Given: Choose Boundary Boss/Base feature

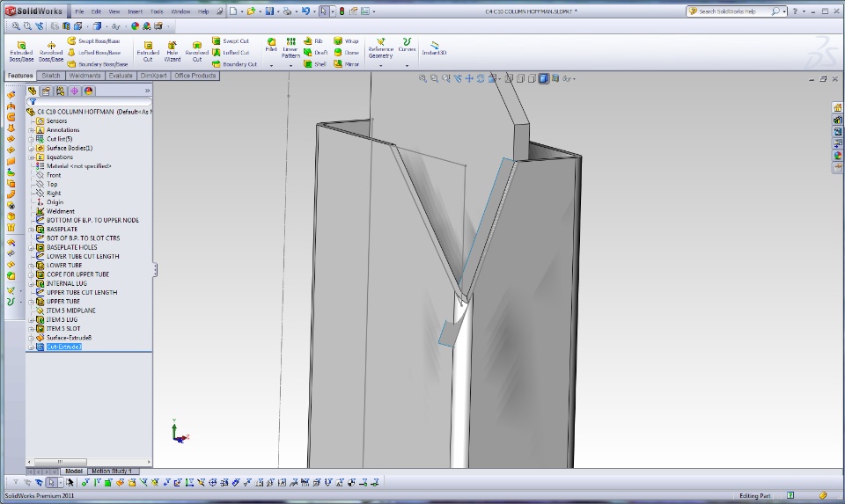Looking at the screenshot, I should pos(98,64).
